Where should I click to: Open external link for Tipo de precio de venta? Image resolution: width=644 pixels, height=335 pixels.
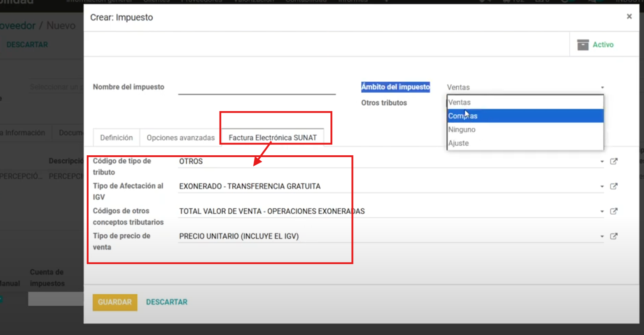tap(614, 236)
